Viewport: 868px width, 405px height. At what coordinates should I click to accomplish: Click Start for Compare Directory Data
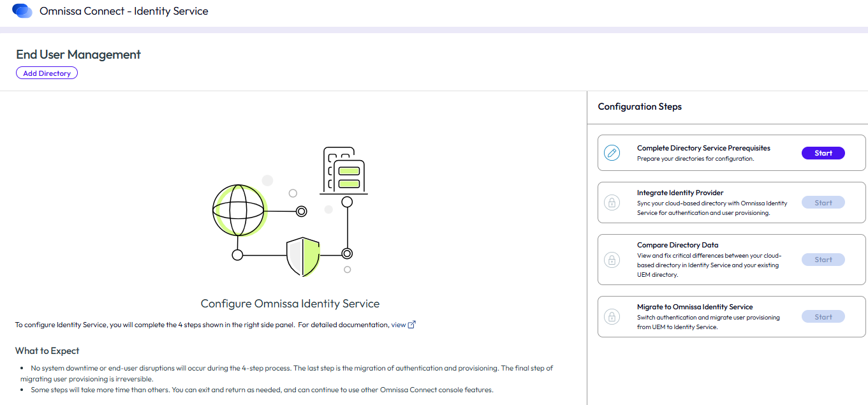[x=823, y=260]
